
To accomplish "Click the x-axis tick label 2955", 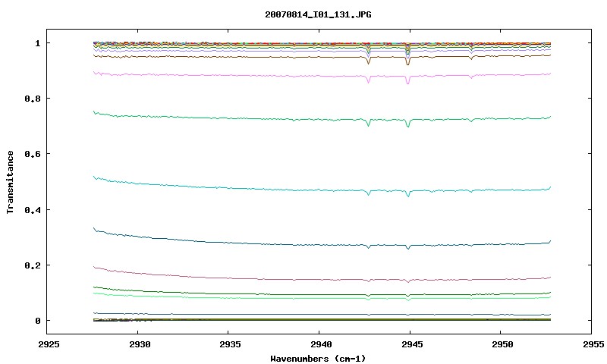I will 593,344.
